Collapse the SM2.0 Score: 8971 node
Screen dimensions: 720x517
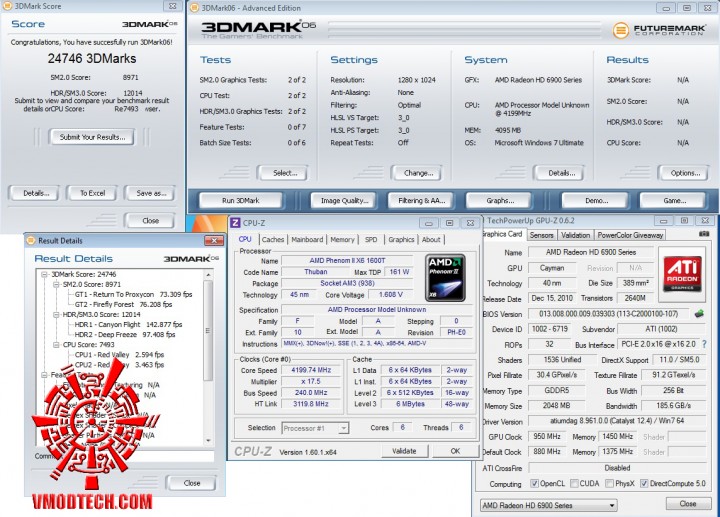click(56, 284)
